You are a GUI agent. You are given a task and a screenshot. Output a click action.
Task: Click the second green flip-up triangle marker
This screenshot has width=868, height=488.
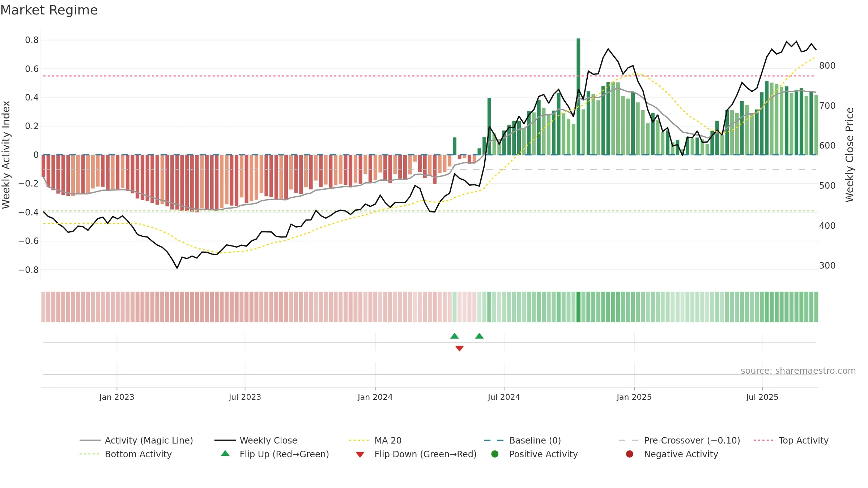tap(479, 336)
